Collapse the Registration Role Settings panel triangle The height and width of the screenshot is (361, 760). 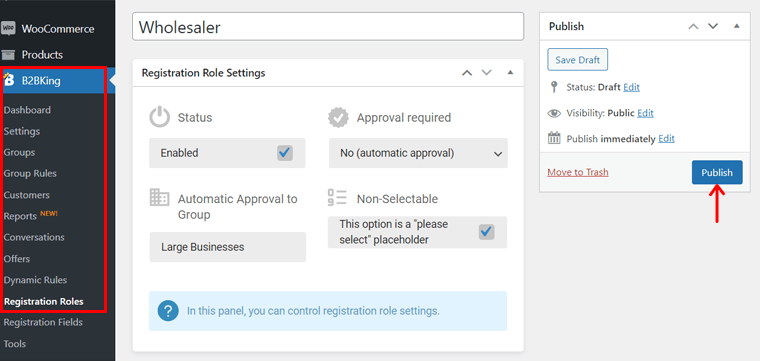click(509, 73)
